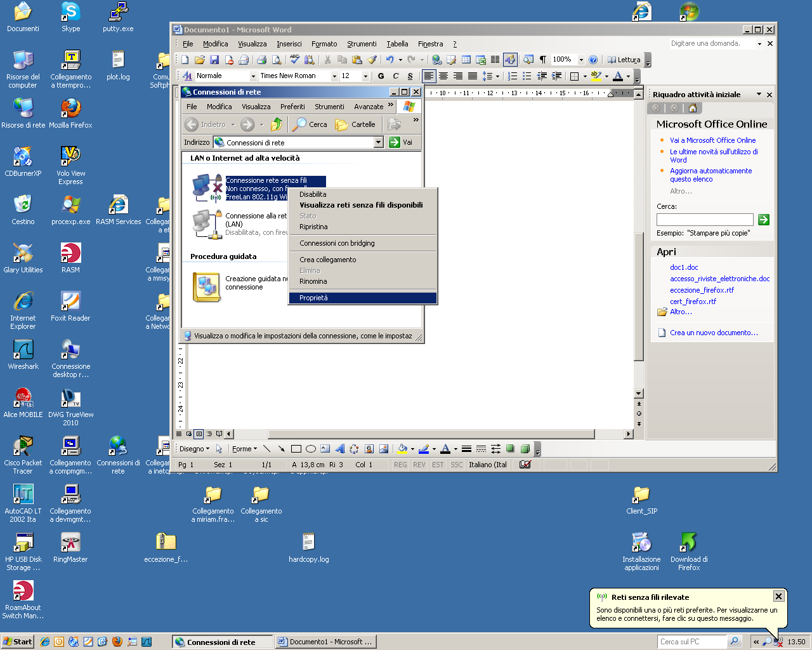The image size is (812, 650).
Task: Open the Disegno dropdown menu
Action: (x=194, y=449)
